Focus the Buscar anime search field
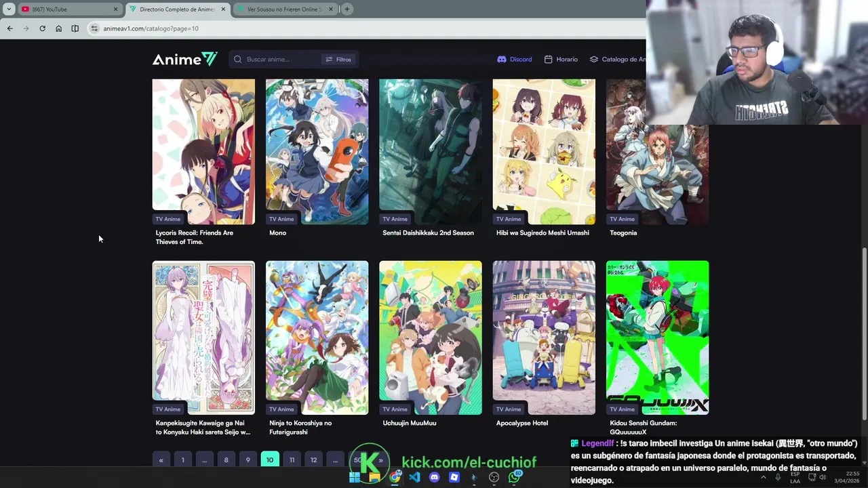 click(x=281, y=60)
